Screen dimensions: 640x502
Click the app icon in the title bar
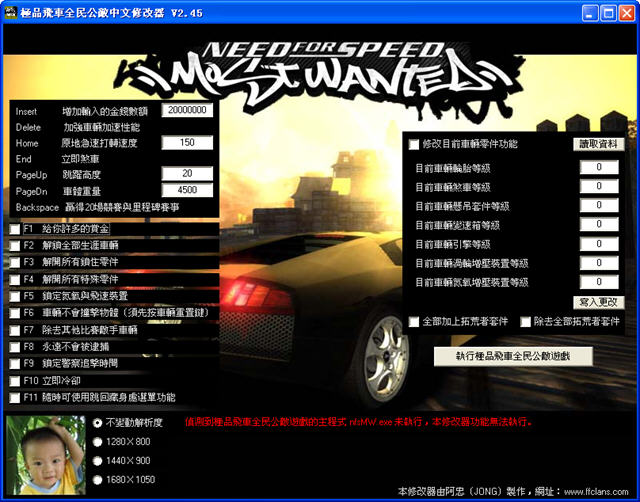[x=11, y=13]
